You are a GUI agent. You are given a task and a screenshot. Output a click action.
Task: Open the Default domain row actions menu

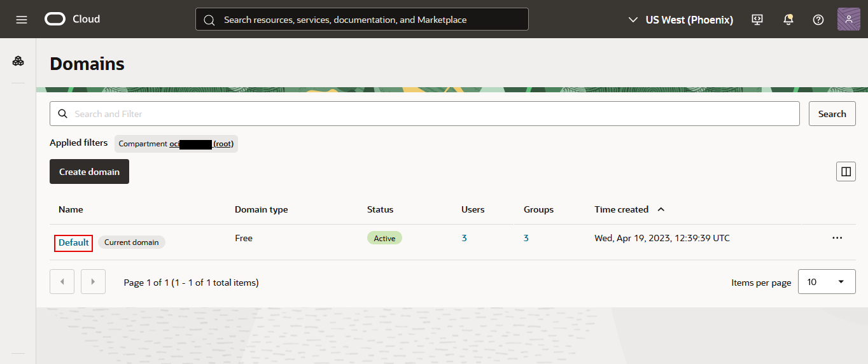pos(837,238)
